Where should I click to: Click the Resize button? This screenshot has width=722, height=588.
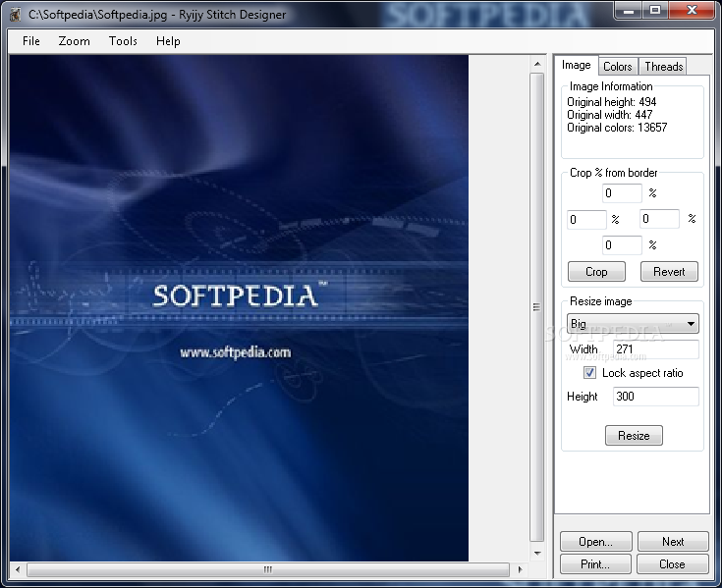click(634, 435)
